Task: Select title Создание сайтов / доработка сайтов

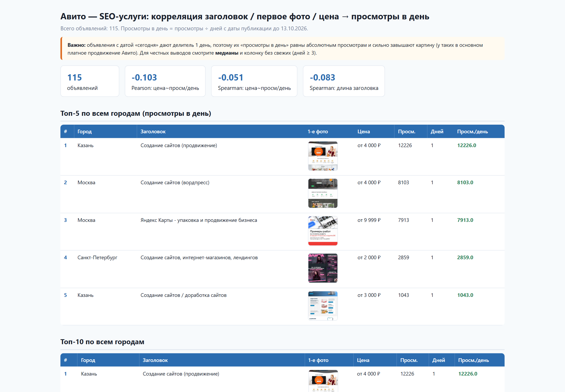Action: point(183,295)
